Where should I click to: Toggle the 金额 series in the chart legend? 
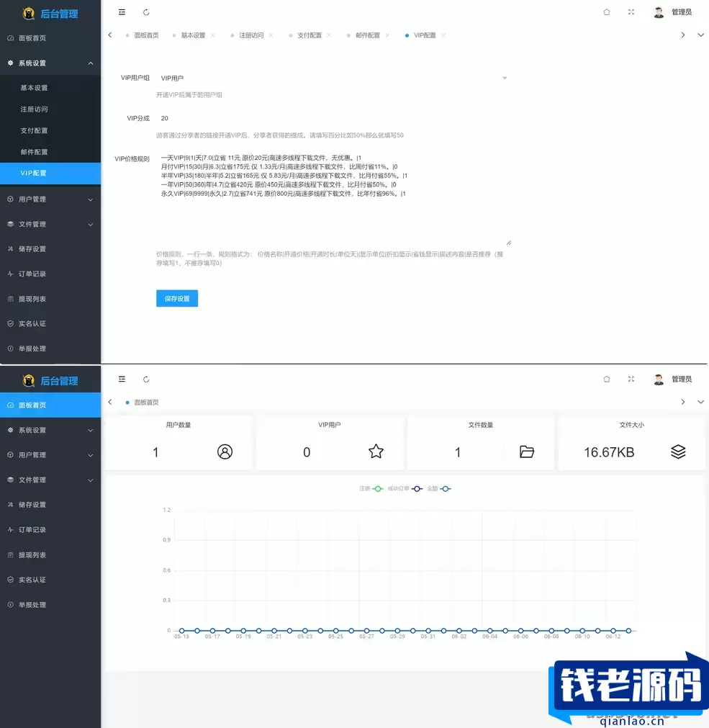pyautogui.click(x=439, y=489)
